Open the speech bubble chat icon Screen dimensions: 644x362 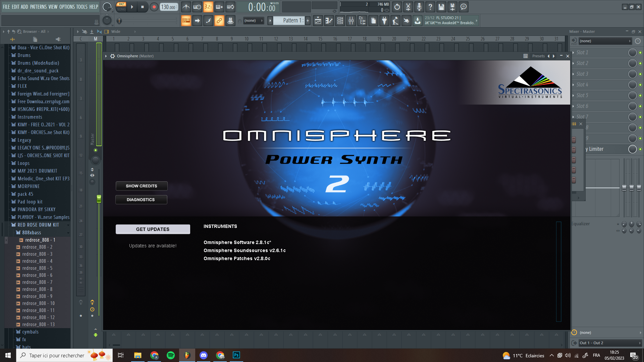[464, 7]
